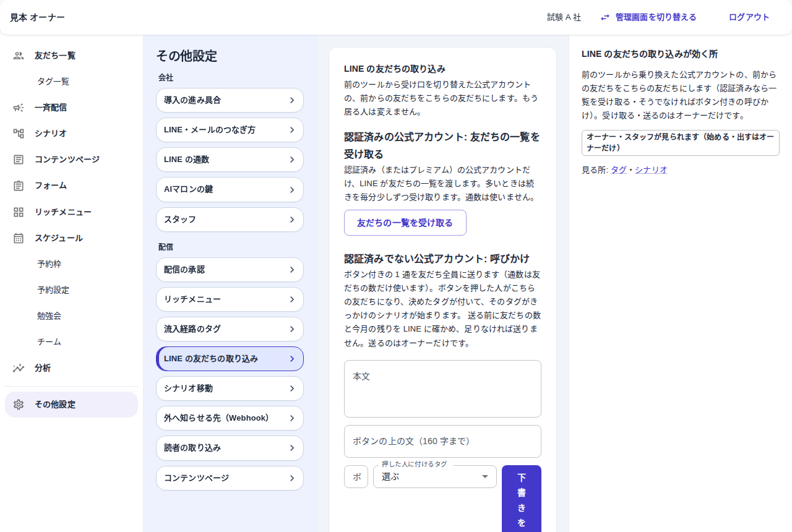Click the ボタンの上の文 input field
This screenshot has height=532, width=792.
[x=442, y=441]
